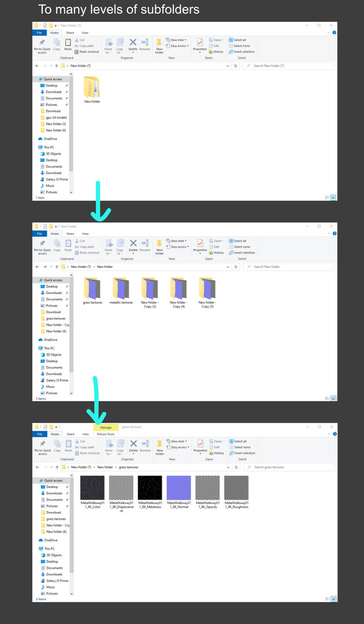The width and height of the screenshot is (364, 624).
Task: Open Properties in the grass textures window
Action: [200, 447]
